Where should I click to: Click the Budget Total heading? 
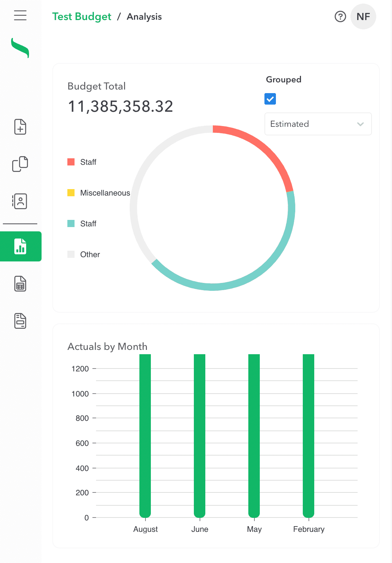pos(96,86)
